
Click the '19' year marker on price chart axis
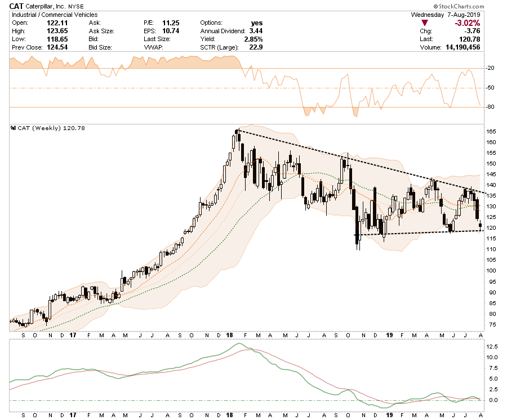[389, 335]
